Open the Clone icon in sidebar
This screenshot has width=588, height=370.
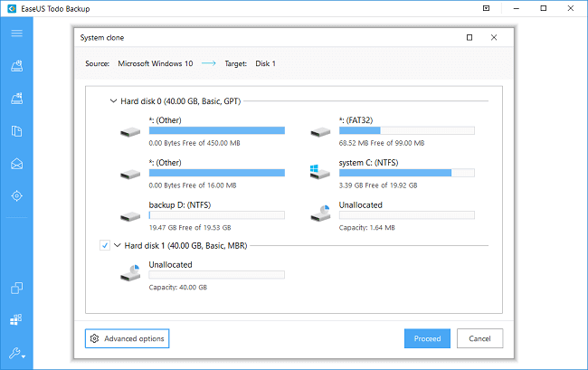16,289
